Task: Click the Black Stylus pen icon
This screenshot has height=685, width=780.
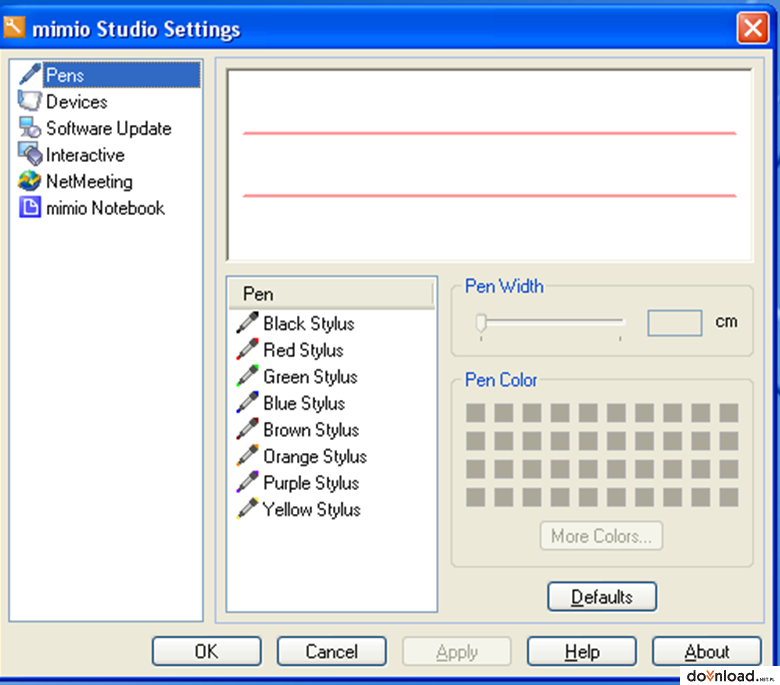Action: pos(247,322)
